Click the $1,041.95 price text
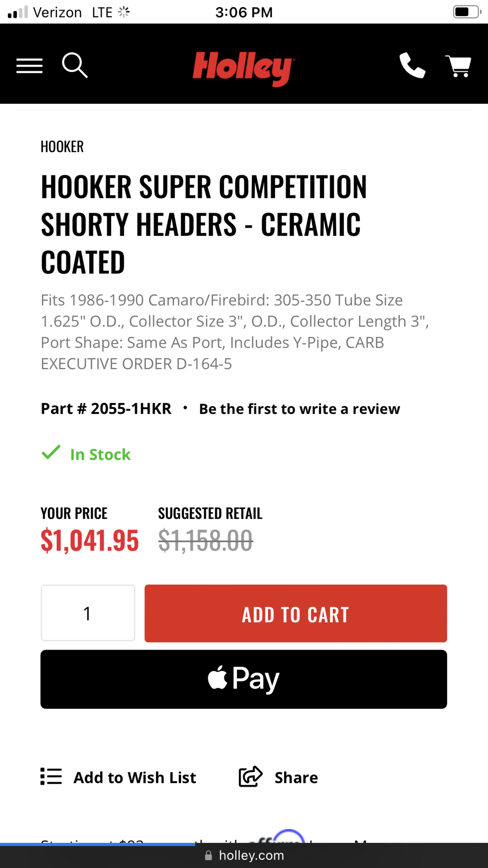This screenshot has width=488, height=868. (x=89, y=541)
